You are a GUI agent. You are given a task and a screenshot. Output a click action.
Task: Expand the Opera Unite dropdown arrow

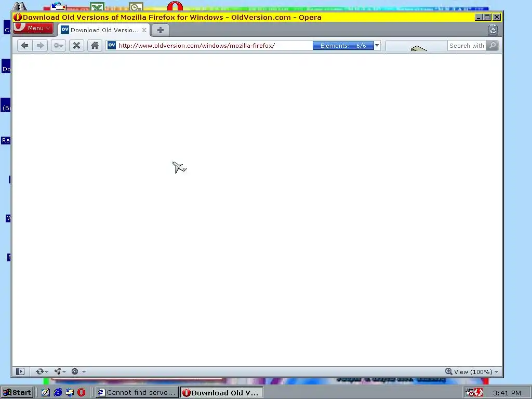pos(64,372)
